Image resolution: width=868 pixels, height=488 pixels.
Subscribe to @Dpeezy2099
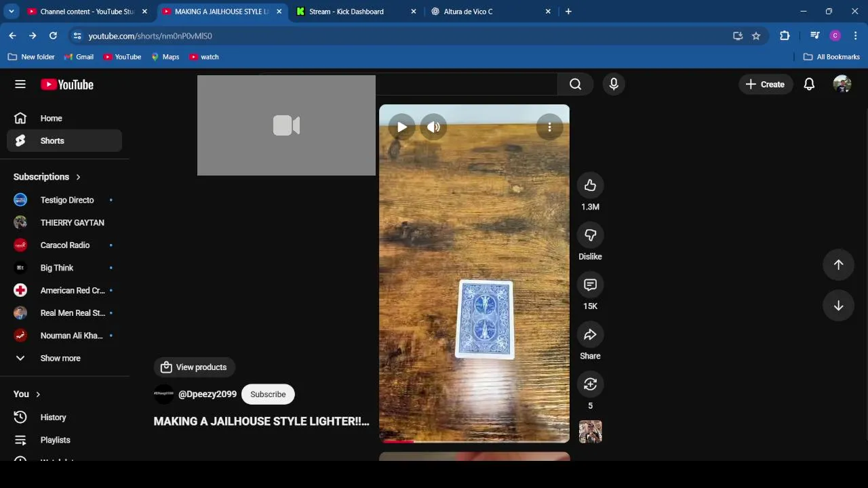(268, 394)
